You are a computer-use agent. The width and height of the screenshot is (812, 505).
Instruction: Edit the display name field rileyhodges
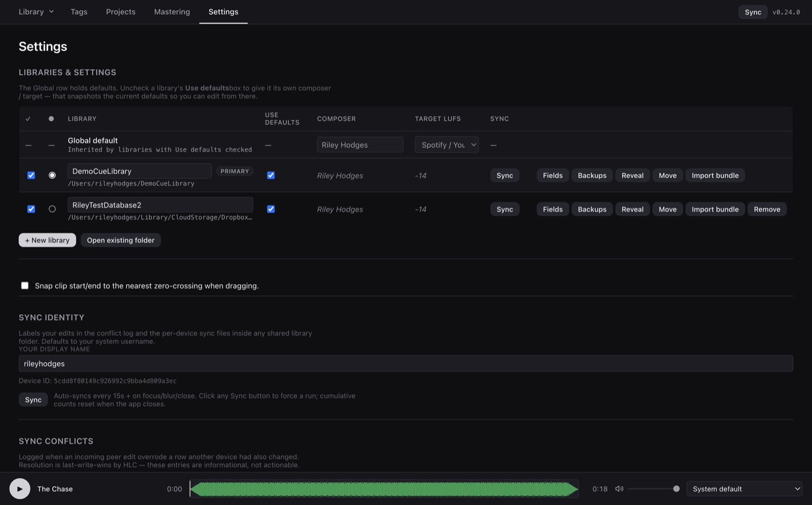pos(406,364)
